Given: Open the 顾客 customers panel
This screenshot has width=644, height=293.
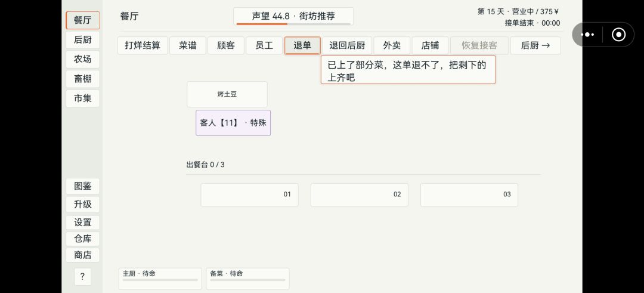Looking at the screenshot, I should point(226,45).
